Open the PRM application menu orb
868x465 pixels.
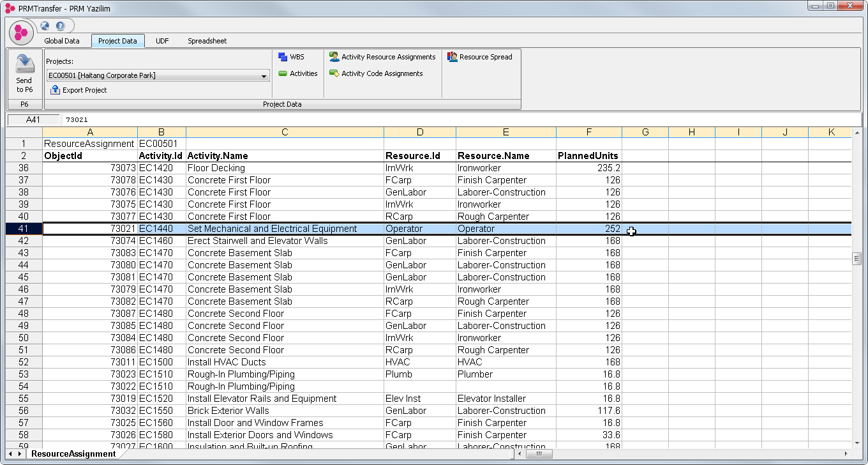click(x=21, y=32)
